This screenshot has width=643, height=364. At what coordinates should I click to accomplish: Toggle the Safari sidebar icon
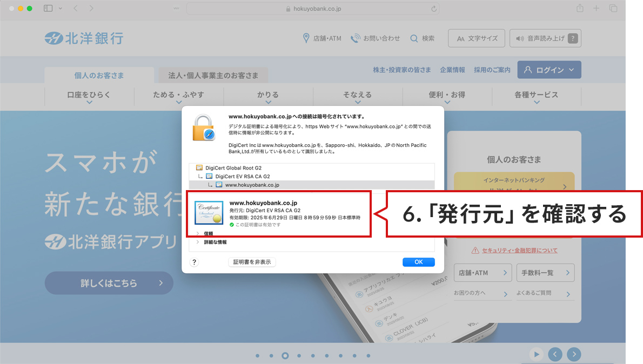[48, 8]
